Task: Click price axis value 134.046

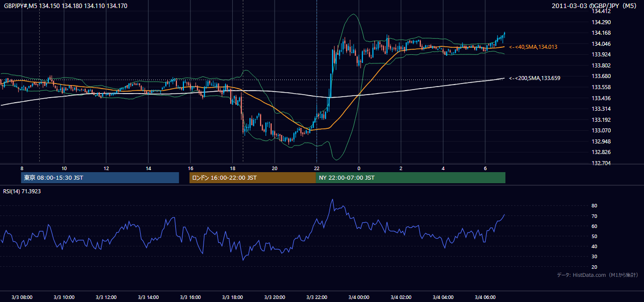Action: [x=601, y=44]
